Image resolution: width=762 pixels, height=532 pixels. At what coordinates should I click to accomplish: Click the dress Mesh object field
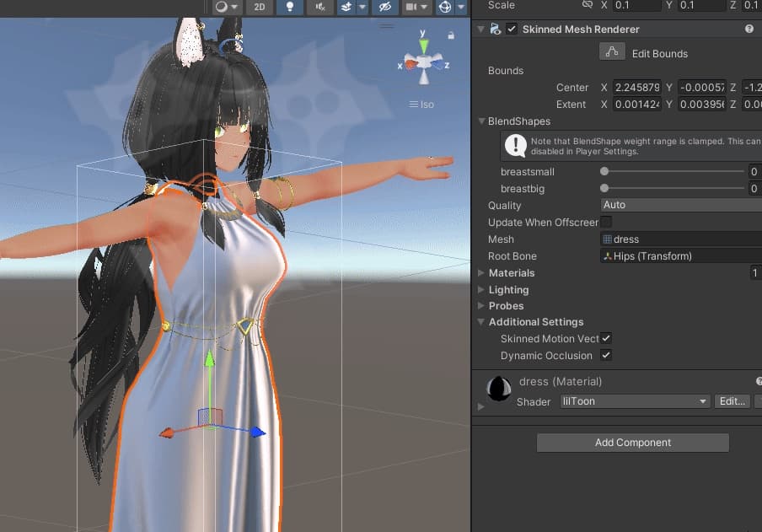click(x=681, y=239)
